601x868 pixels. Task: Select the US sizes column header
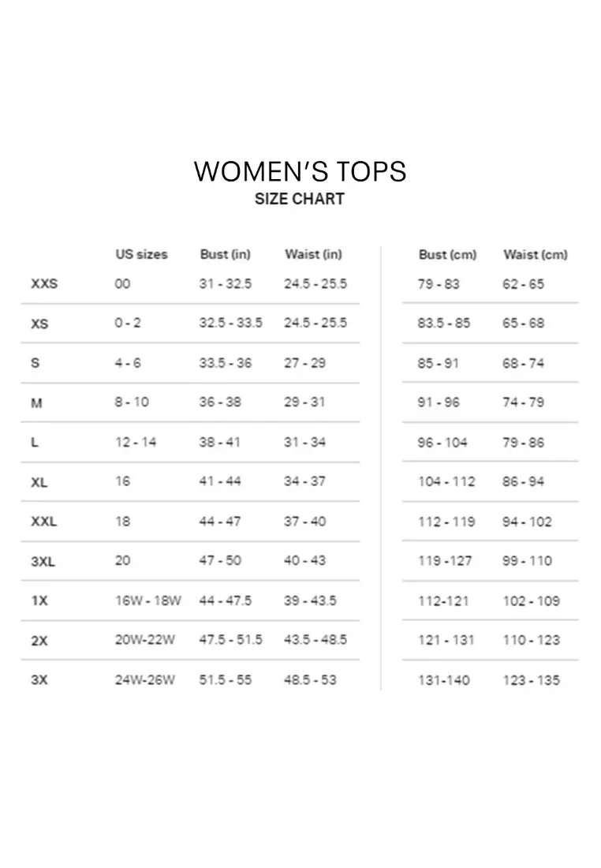[x=142, y=255]
